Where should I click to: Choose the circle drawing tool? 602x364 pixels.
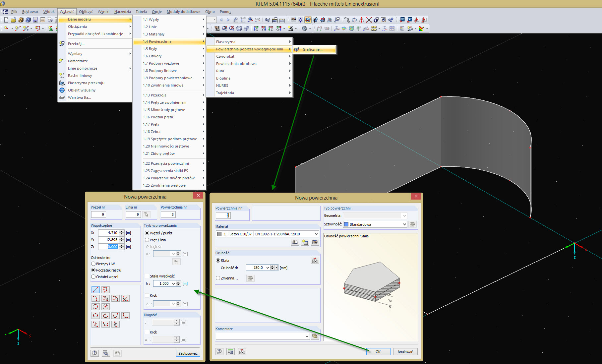[x=95, y=307]
